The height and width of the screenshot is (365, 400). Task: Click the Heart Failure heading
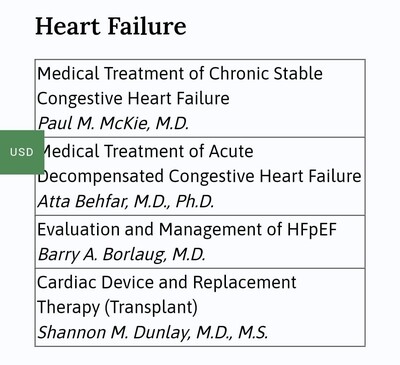click(111, 26)
